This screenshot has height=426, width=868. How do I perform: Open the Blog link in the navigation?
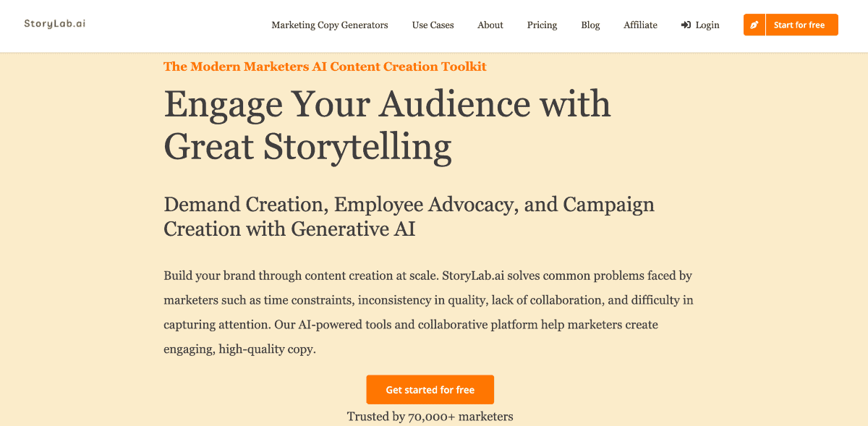coord(590,25)
